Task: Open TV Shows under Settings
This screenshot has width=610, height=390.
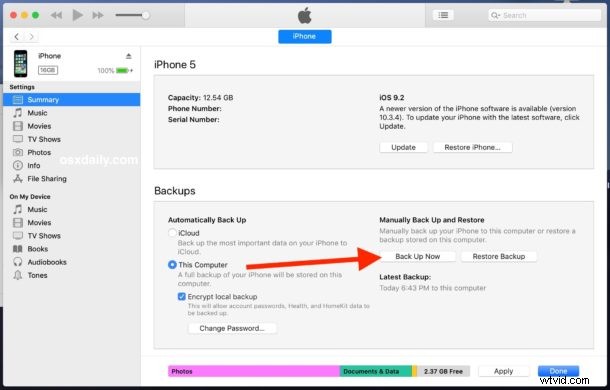Action: tap(72, 139)
